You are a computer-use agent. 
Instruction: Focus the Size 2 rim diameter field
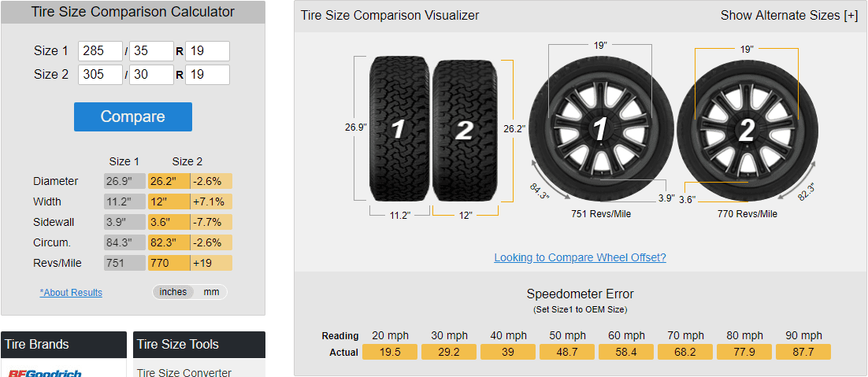(x=208, y=75)
